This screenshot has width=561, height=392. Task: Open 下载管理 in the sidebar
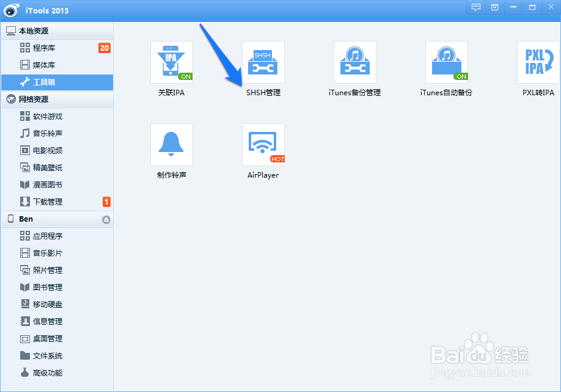pos(57,202)
